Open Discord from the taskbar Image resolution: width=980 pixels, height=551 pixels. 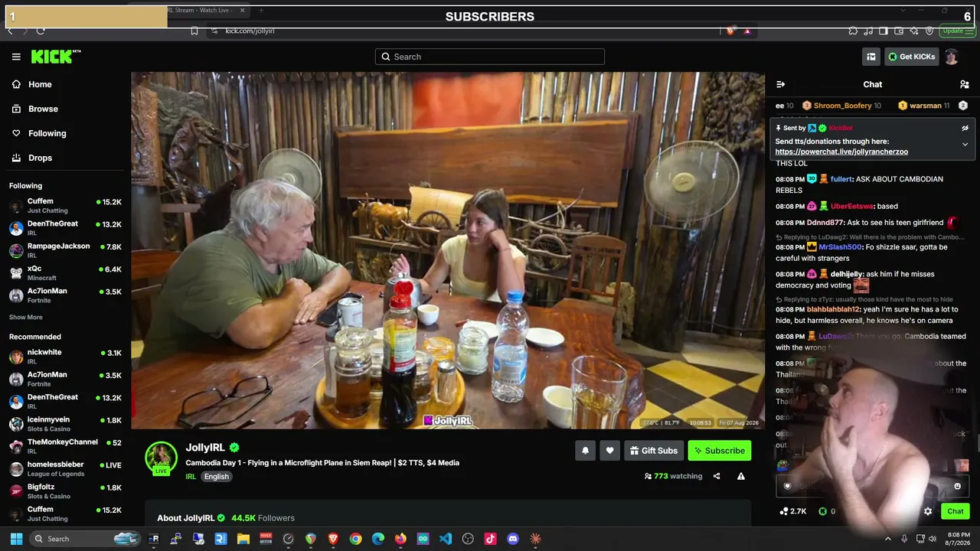click(513, 539)
